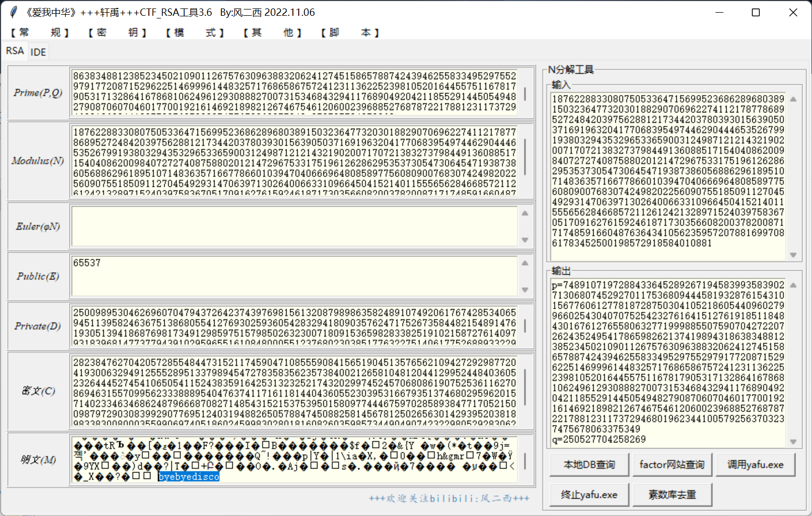Viewport: 812px width, 516px height.
Task: Maximize the CTF_RSA tool window
Action: tap(756, 12)
